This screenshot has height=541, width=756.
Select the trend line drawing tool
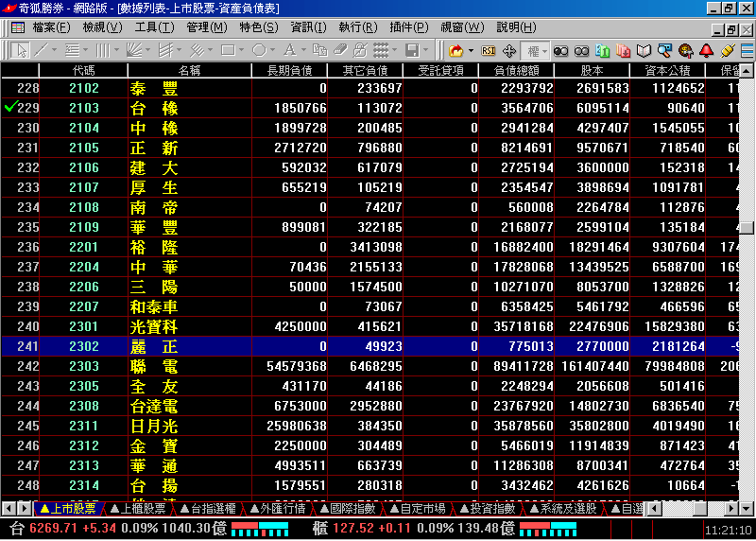(42, 50)
